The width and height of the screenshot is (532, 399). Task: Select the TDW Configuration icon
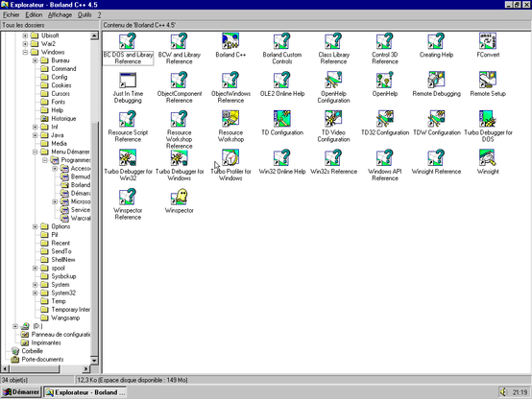436,119
